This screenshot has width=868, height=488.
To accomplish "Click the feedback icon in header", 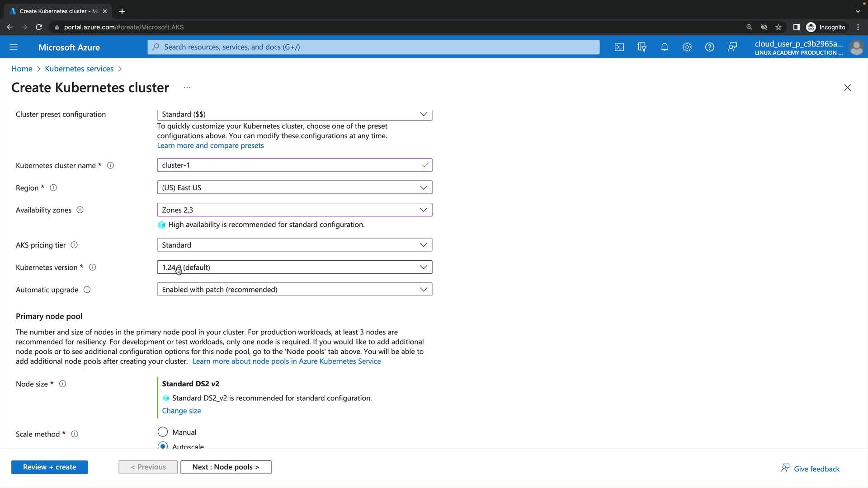I will coord(732,47).
